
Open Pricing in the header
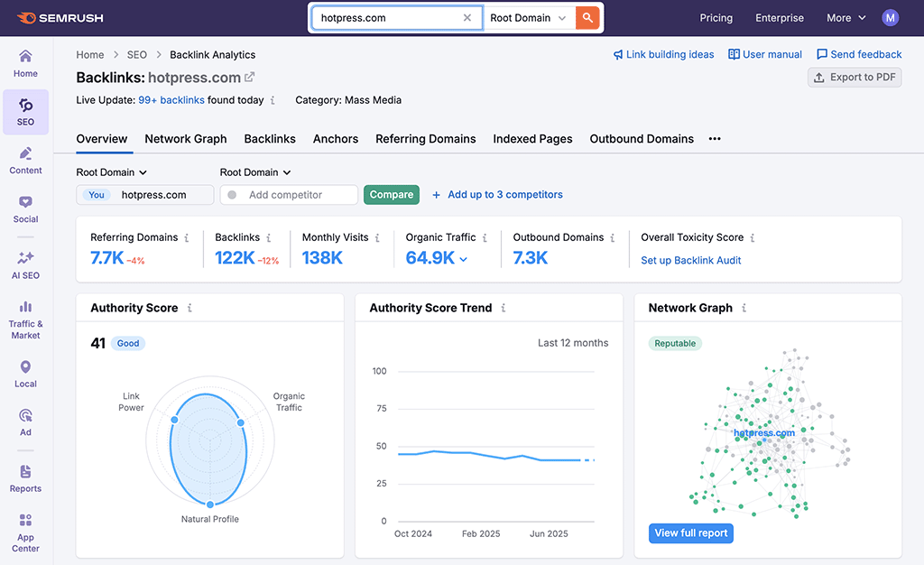click(716, 18)
